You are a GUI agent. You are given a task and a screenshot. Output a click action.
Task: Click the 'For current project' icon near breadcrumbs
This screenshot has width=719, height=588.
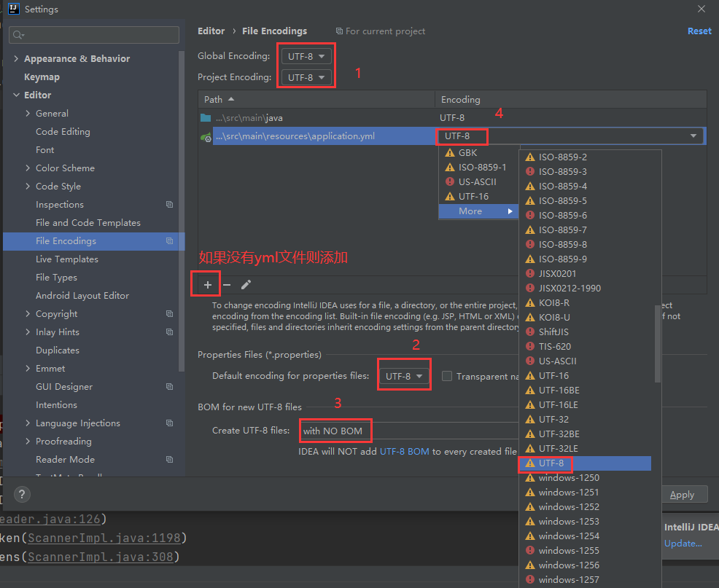tap(339, 31)
